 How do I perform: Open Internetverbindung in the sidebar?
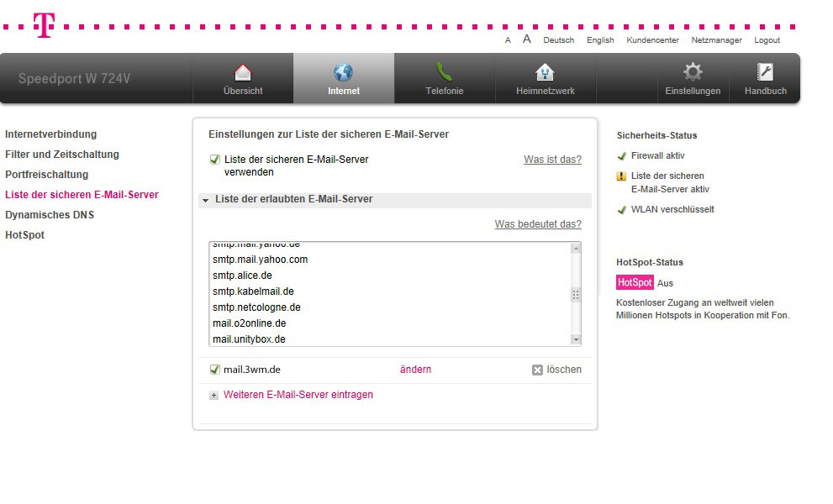pos(51,134)
